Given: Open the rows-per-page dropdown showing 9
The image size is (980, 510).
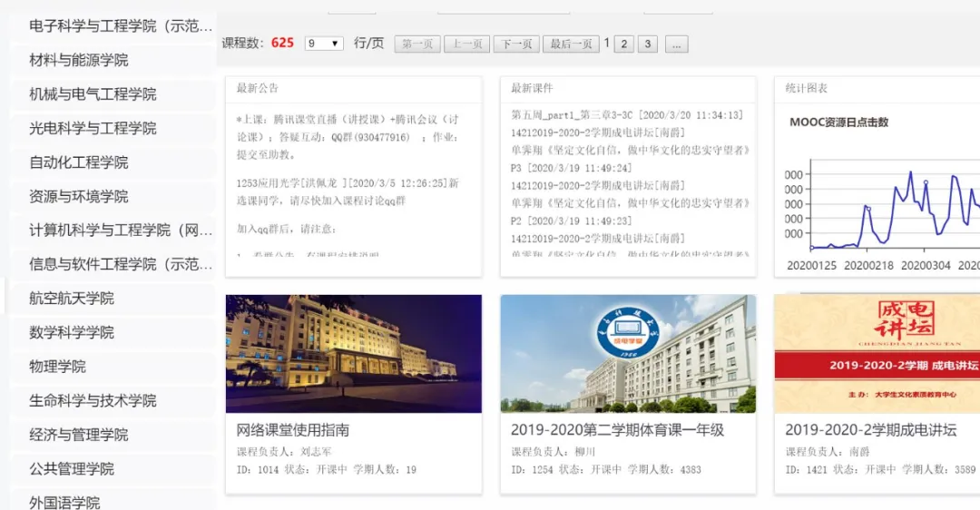Looking at the screenshot, I should pyautogui.click(x=324, y=44).
